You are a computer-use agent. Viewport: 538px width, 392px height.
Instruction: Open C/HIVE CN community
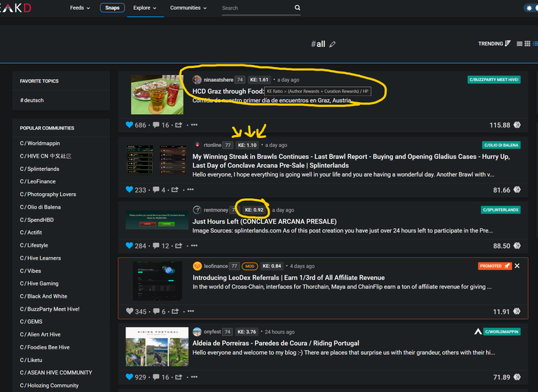46,156
